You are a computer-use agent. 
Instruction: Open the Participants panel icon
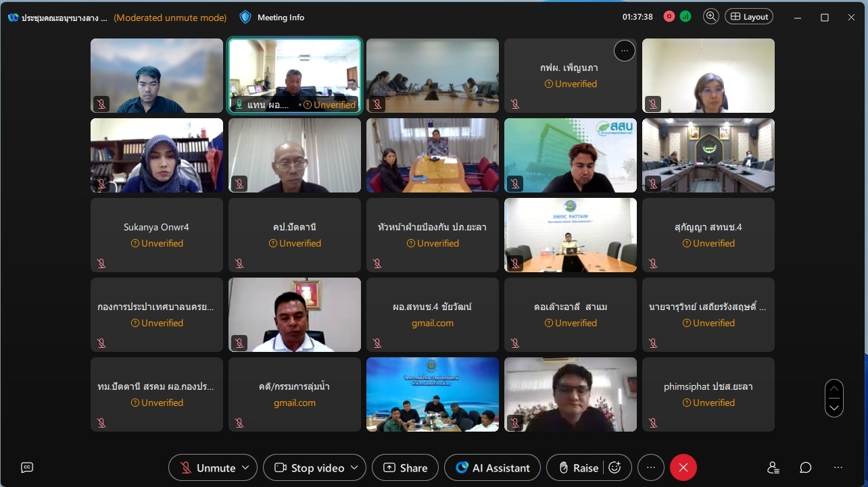coord(773,467)
